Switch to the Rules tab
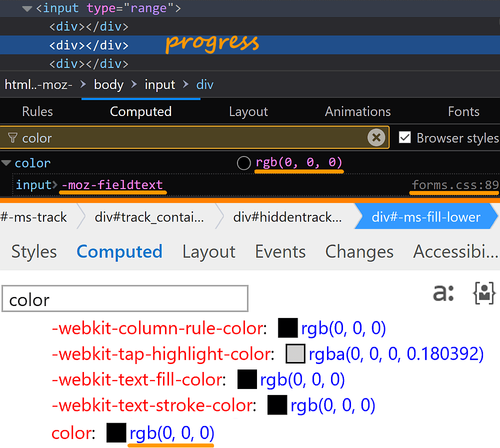Screen dimensions: 500x448 point(37,111)
